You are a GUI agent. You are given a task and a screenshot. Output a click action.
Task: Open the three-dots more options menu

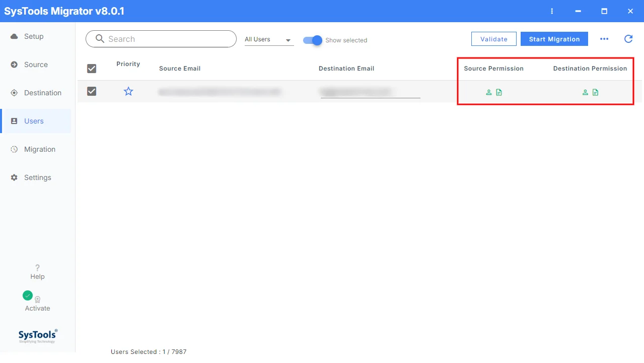tap(604, 39)
